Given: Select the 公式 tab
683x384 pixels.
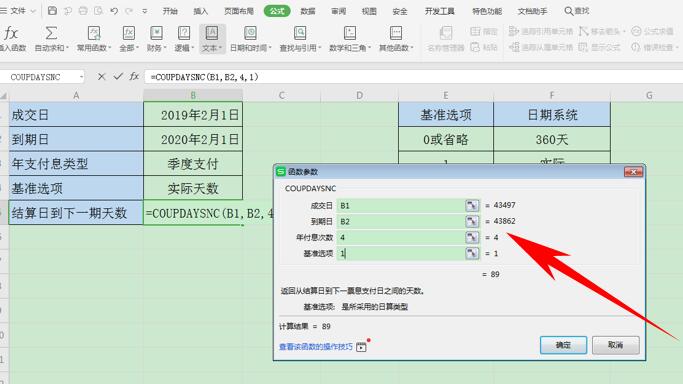Looking at the screenshot, I should coord(277,11).
